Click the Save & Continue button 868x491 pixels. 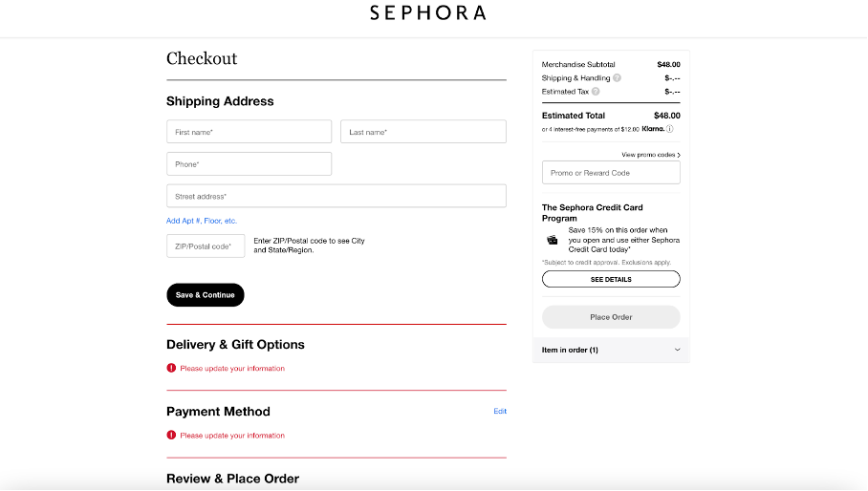[206, 295]
